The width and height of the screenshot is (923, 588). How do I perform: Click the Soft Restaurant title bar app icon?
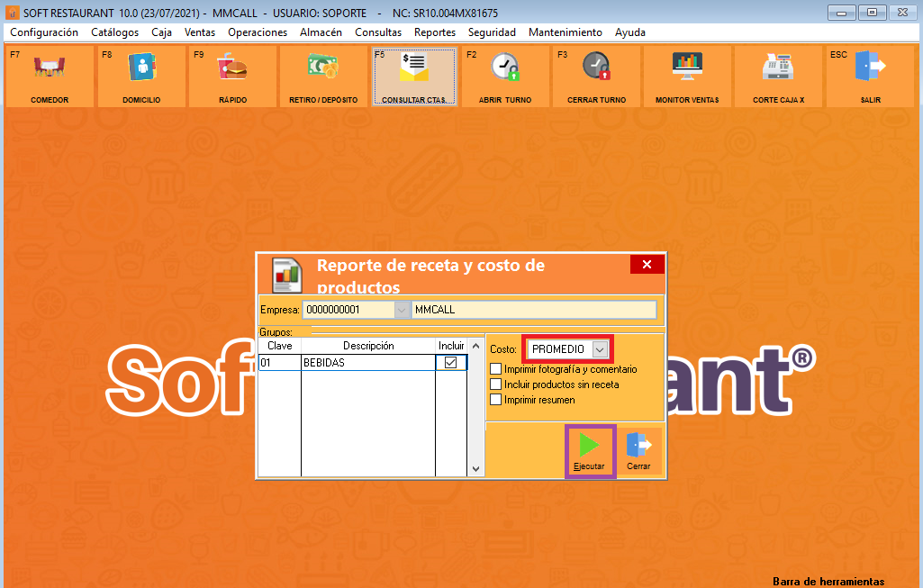pos(13,13)
